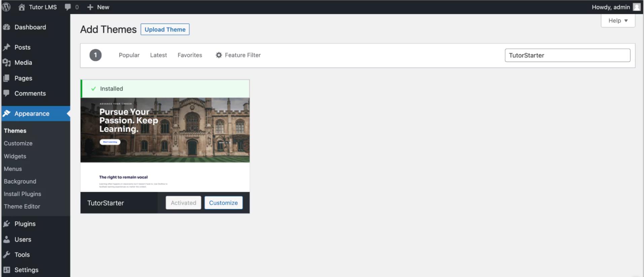Open the admin avatar icon
The height and width of the screenshot is (277, 644).
click(x=637, y=7)
